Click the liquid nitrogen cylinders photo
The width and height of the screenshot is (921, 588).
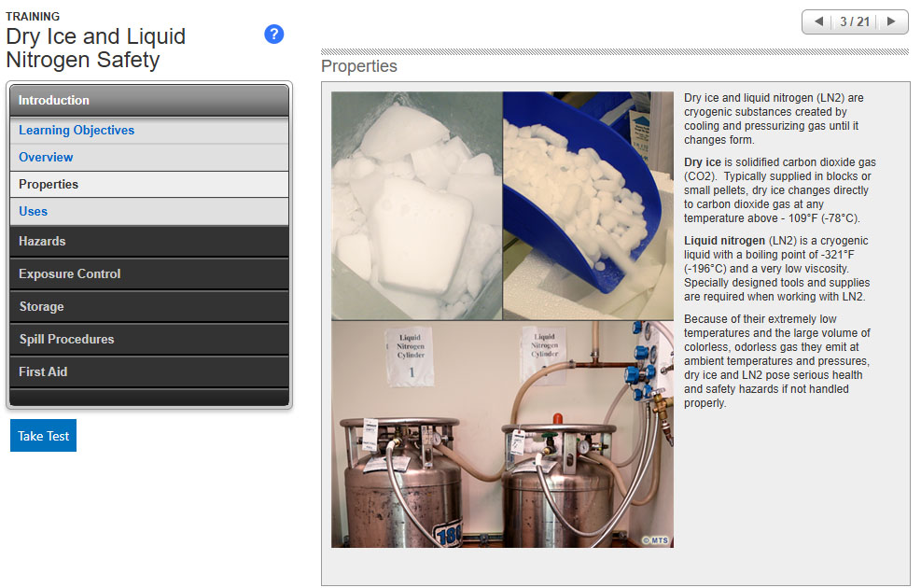(x=502, y=435)
